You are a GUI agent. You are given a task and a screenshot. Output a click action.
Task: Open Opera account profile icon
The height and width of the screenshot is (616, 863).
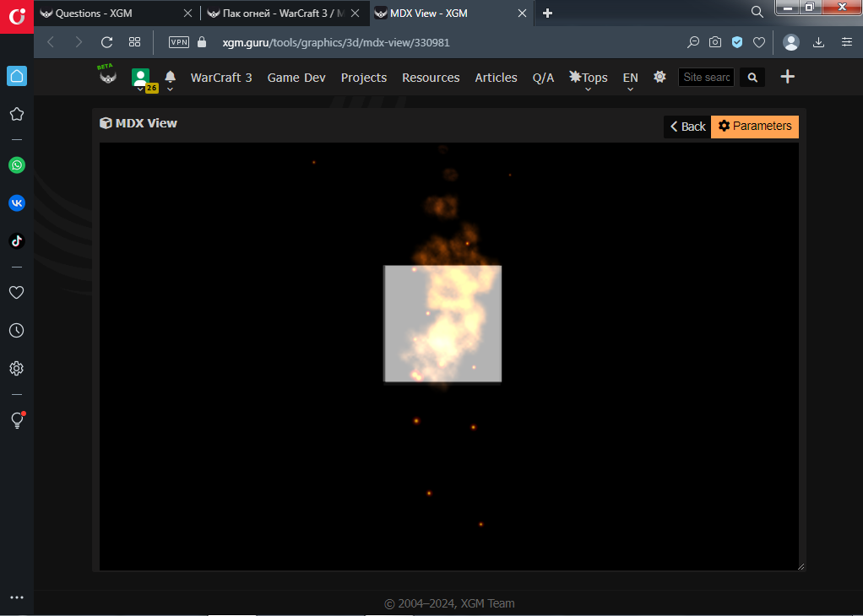pyautogui.click(x=791, y=42)
